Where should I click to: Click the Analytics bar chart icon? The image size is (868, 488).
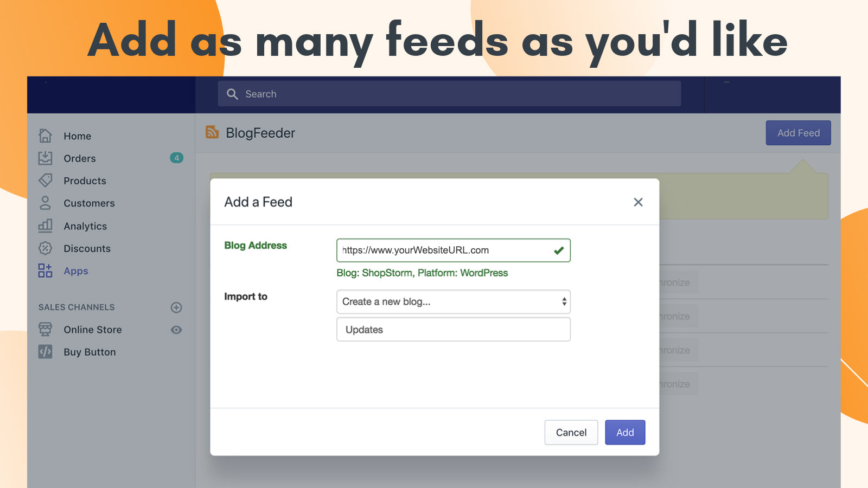46,226
